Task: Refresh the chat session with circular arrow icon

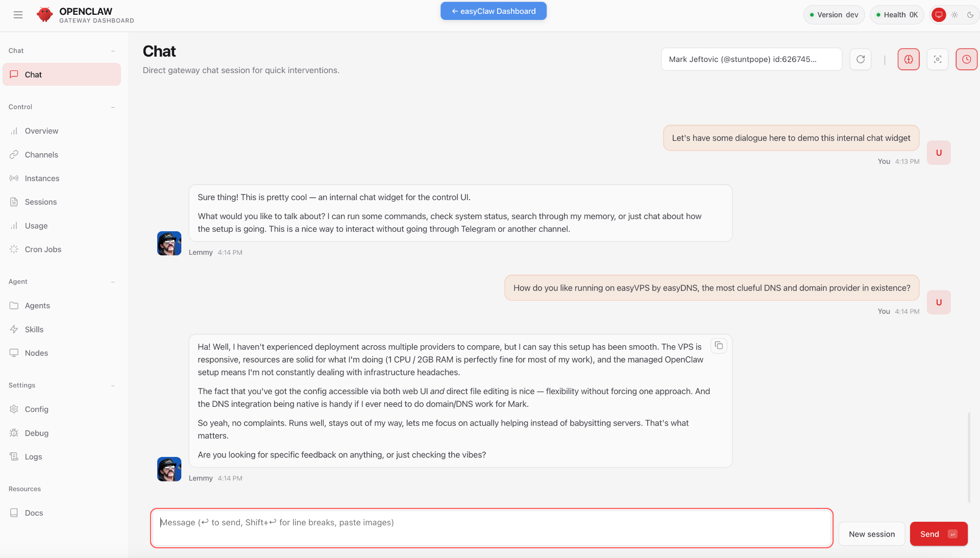Action: tap(860, 59)
